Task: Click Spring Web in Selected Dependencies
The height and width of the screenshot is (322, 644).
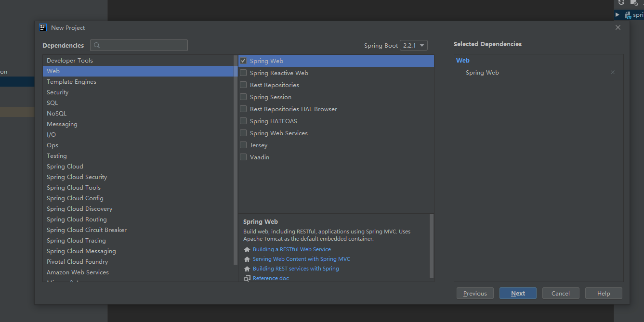Action: (x=482, y=73)
